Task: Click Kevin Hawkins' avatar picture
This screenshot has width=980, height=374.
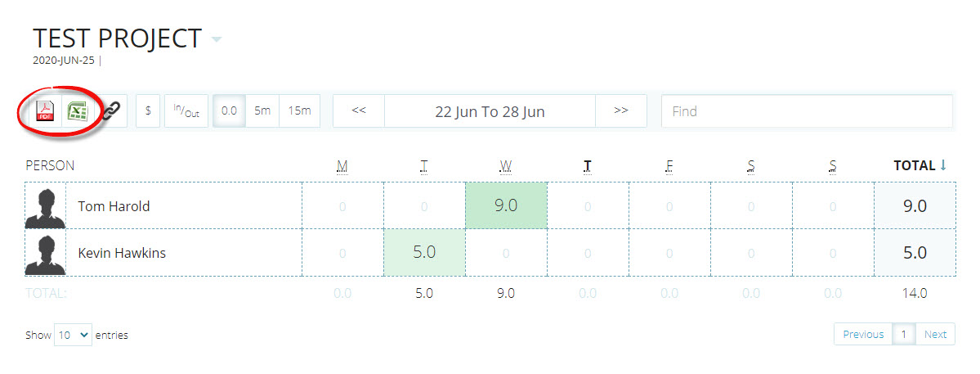Action: pos(46,253)
